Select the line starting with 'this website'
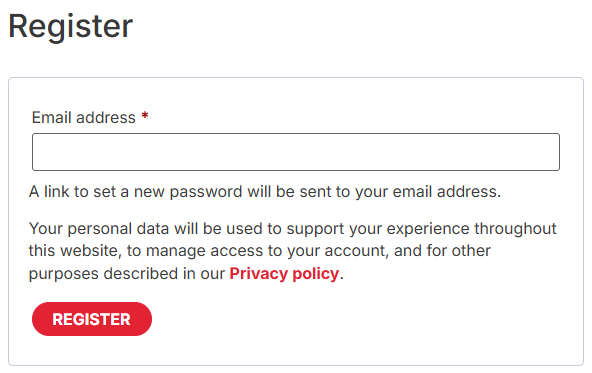The width and height of the screenshot is (592, 373). (260, 251)
